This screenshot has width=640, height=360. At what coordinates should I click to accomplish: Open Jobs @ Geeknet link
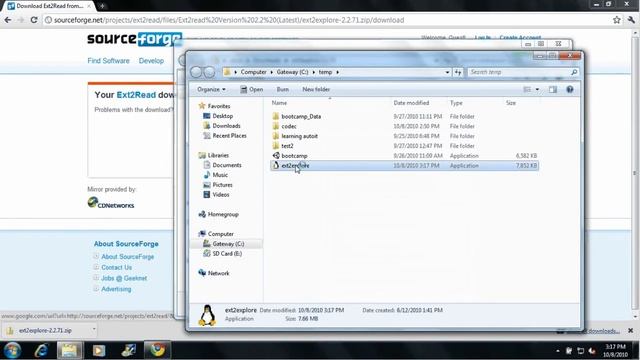tap(124, 278)
